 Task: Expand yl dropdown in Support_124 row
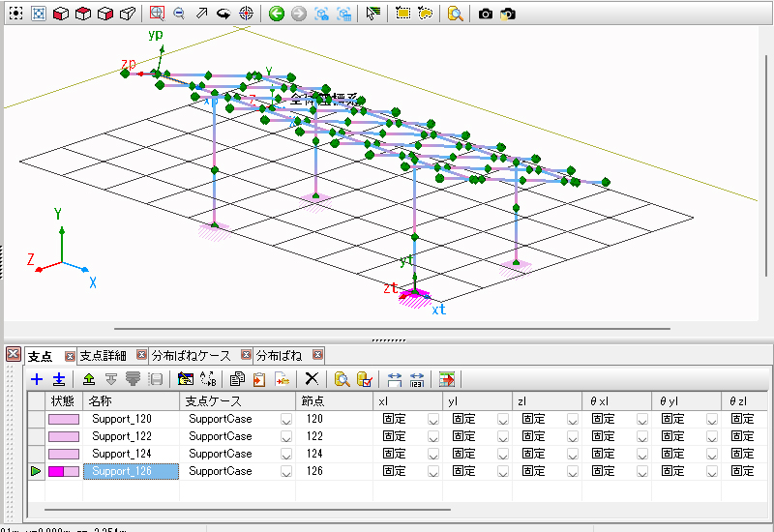pyautogui.click(x=502, y=454)
